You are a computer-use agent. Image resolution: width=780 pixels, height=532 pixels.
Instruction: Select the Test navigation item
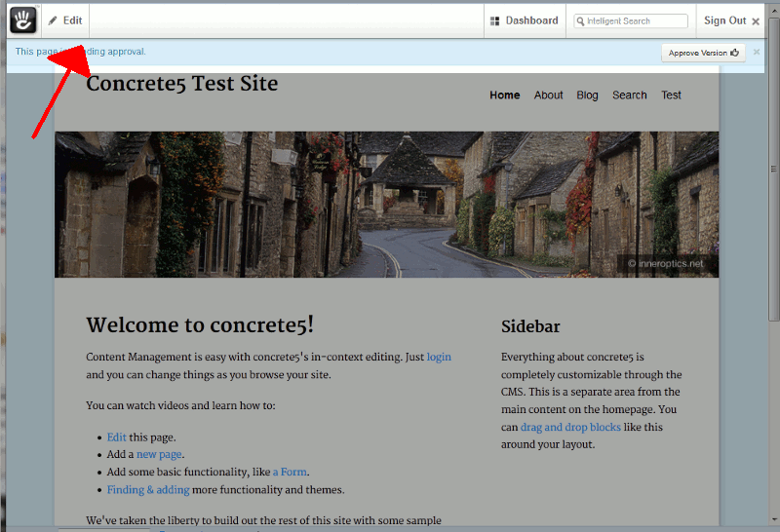(671, 95)
